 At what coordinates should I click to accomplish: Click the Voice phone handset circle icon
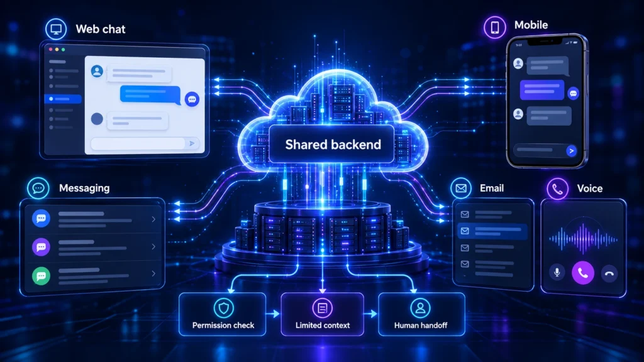point(557,189)
